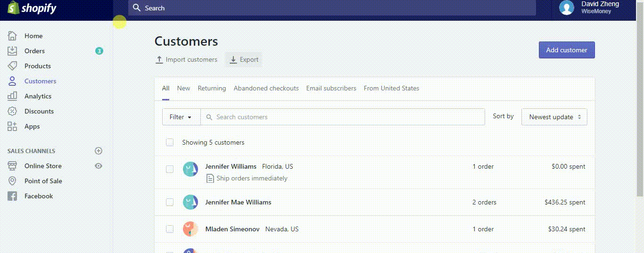Open Point of Sale channel
The height and width of the screenshot is (253, 644).
[x=43, y=181]
